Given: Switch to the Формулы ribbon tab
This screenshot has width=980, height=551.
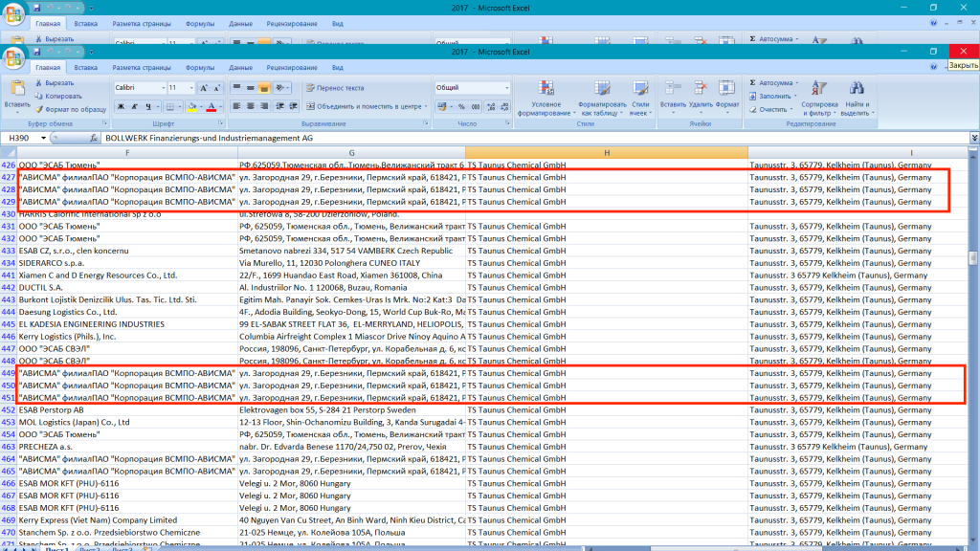Looking at the screenshot, I should [x=200, y=68].
